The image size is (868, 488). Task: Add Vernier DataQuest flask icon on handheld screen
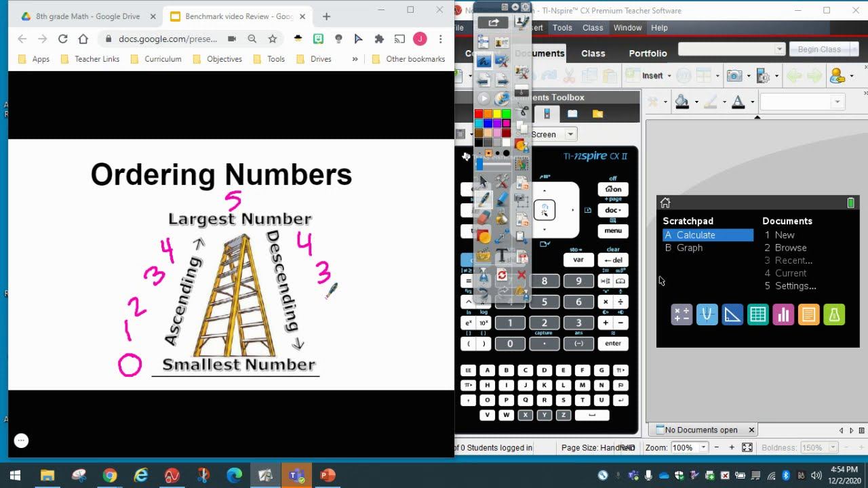834,314
